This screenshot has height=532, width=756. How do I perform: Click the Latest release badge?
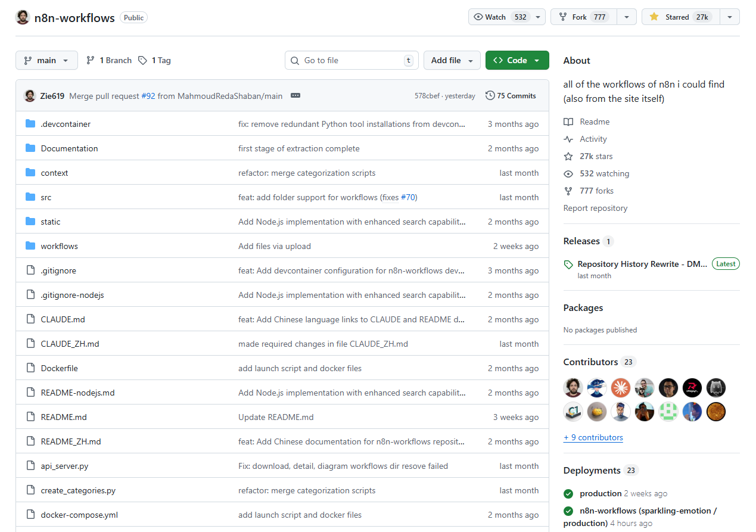tap(725, 263)
